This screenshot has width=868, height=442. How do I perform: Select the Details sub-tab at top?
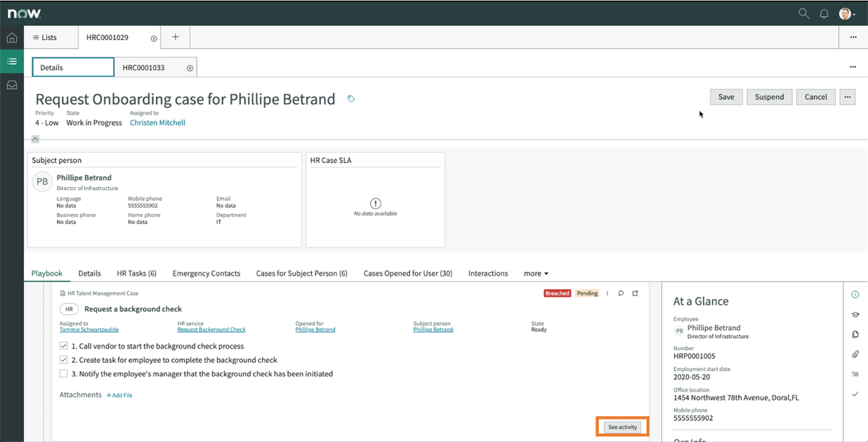(73, 67)
